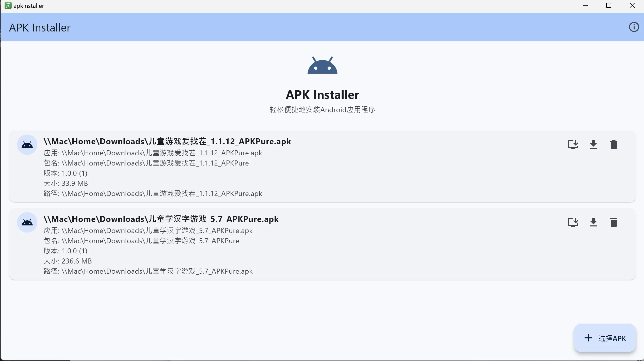Click 包名 line of 儿童游戏爱找茬 card
644x361 pixels.
146,163
